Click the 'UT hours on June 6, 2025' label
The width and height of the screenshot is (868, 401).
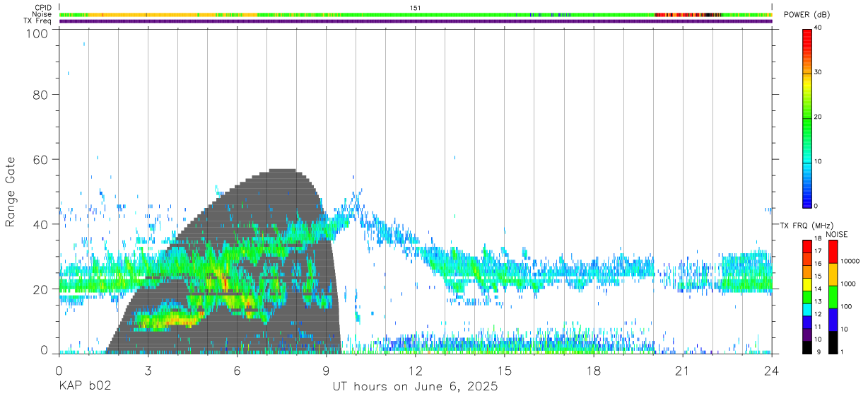tap(416, 387)
